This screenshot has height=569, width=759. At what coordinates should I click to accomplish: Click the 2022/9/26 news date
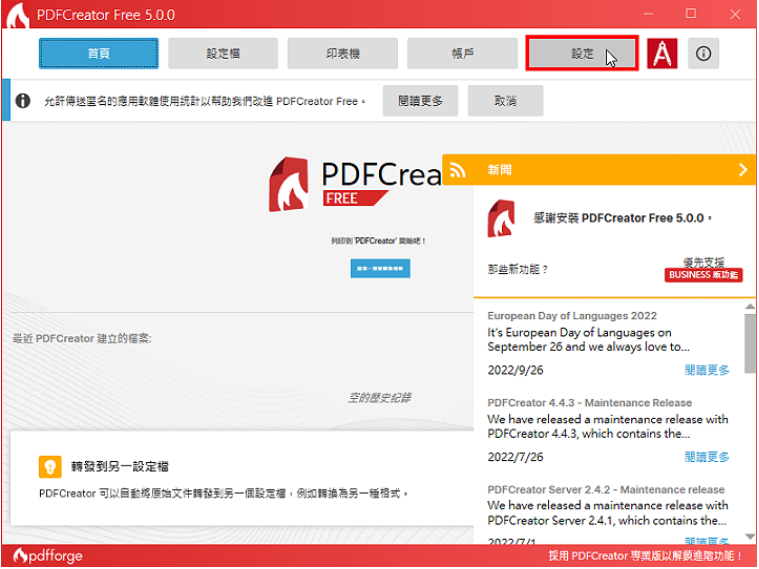click(x=515, y=370)
